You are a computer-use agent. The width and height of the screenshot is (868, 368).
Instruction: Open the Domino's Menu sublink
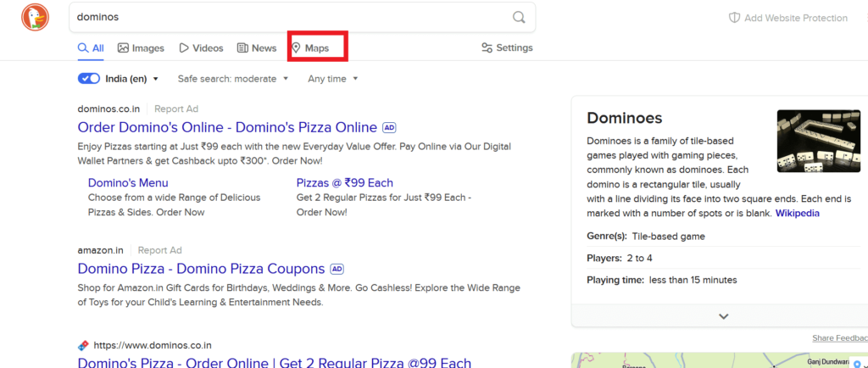coord(128,182)
